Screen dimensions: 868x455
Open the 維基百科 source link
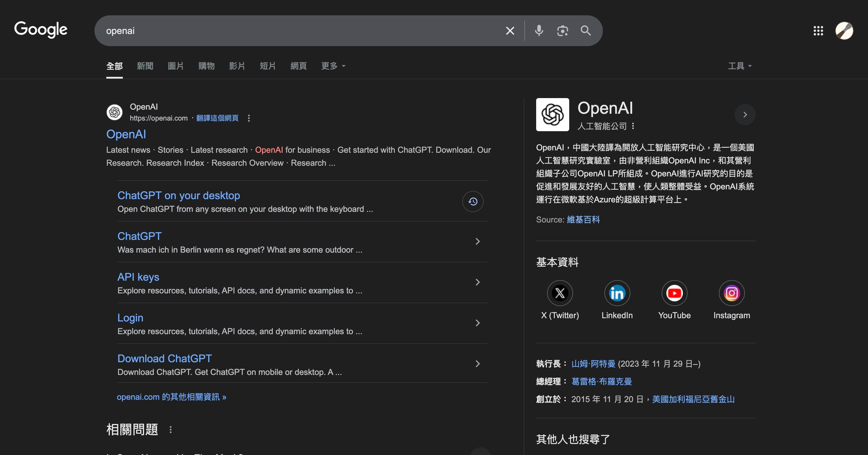tap(583, 220)
